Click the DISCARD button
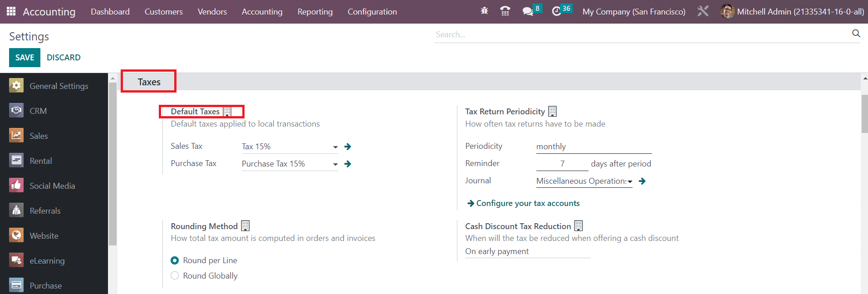The image size is (868, 294). (64, 58)
